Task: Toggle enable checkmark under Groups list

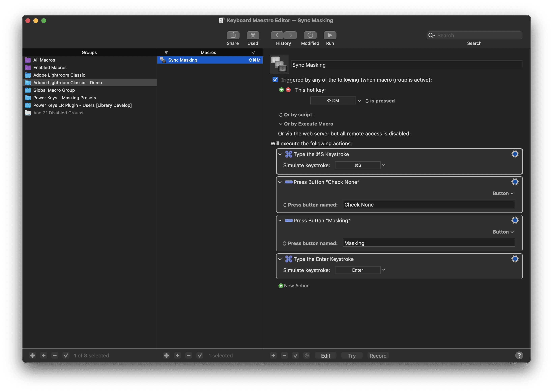Action: [x=66, y=355]
